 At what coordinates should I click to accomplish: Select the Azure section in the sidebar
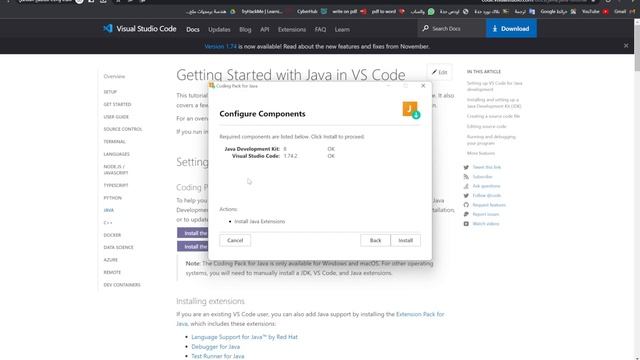(111, 260)
